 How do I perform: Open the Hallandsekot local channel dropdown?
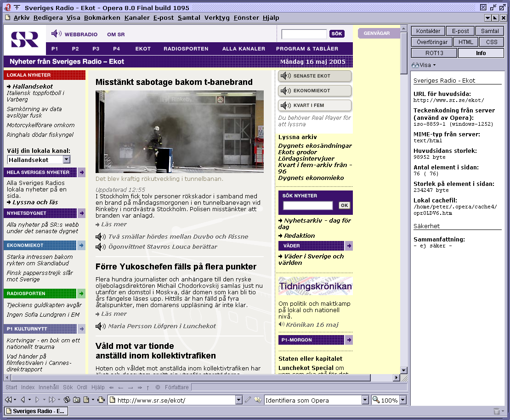click(x=67, y=160)
